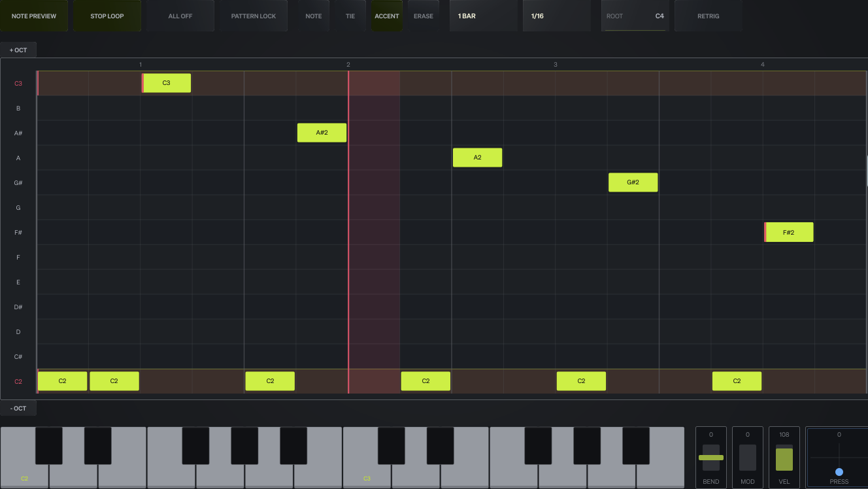Screen dimensions: 868x489
Task: Click the F row label
Action: pos(18,258)
